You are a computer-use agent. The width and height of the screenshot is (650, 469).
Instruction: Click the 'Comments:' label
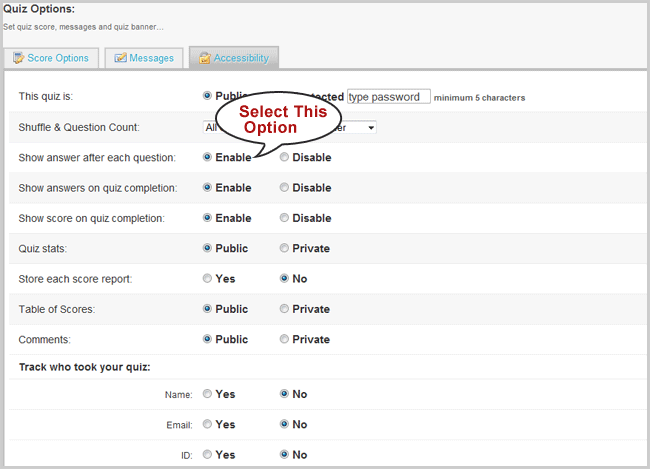click(x=44, y=340)
